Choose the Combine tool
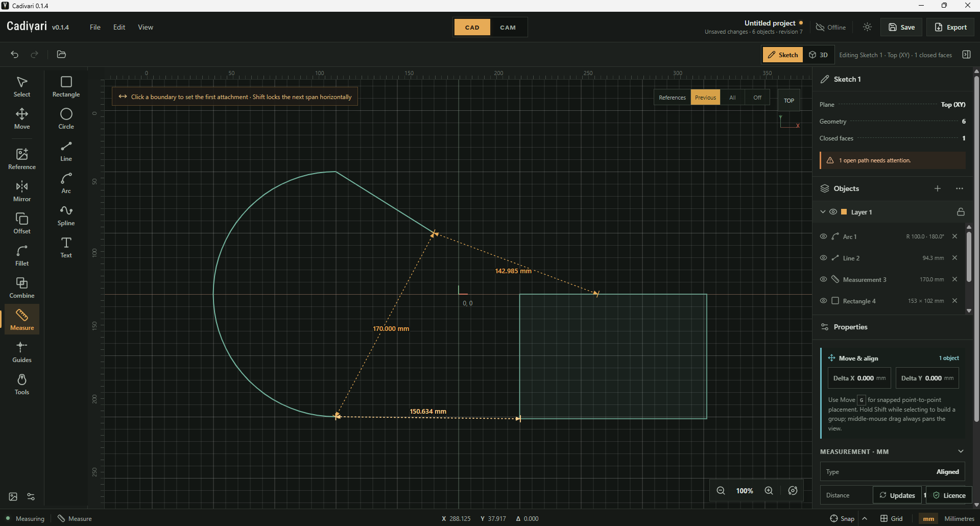The width and height of the screenshot is (980, 526). 22,288
